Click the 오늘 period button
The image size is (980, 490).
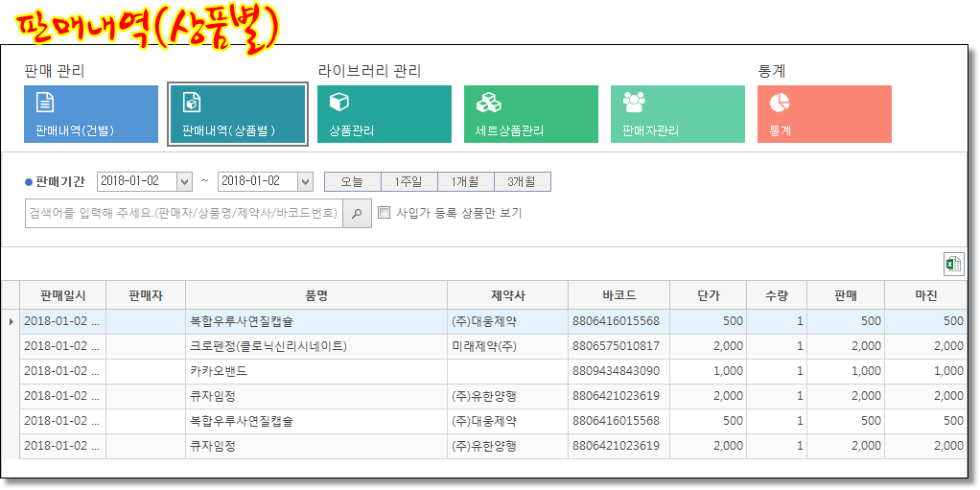pyautogui.click(x=352, y=181)
